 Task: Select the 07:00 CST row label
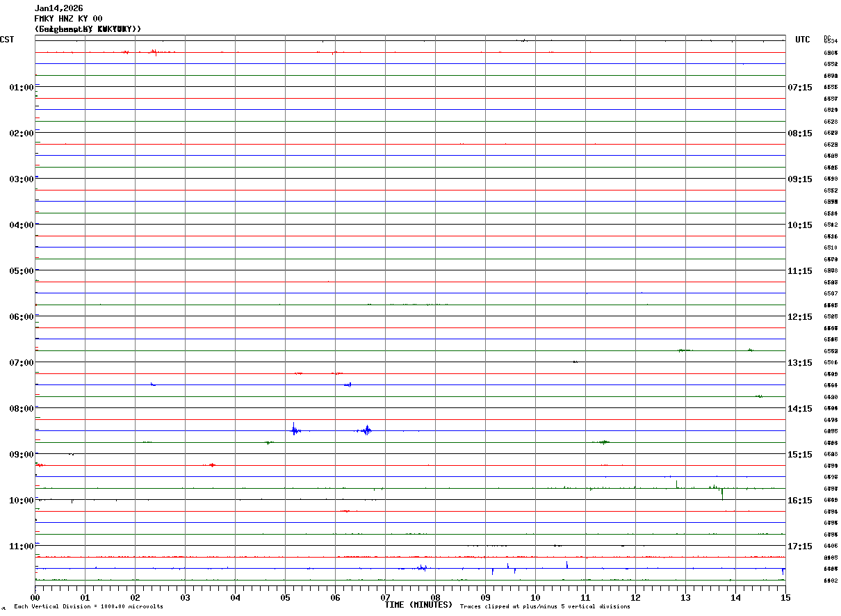click(22, 363)
